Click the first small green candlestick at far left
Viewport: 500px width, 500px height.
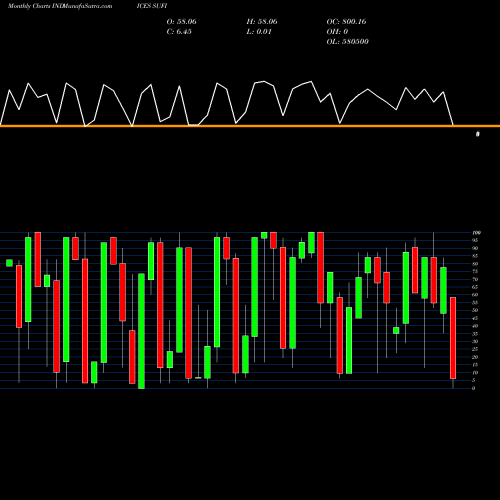[x=9, y=263]
